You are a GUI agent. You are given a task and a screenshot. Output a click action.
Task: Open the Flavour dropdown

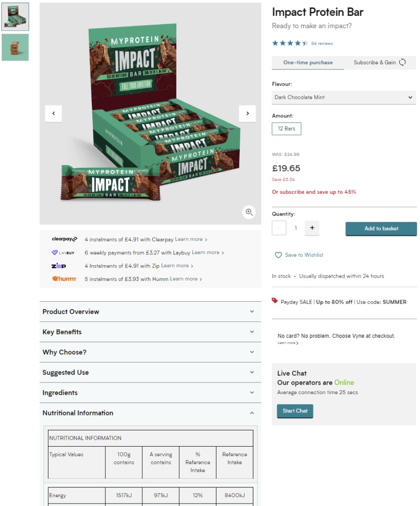343,97
